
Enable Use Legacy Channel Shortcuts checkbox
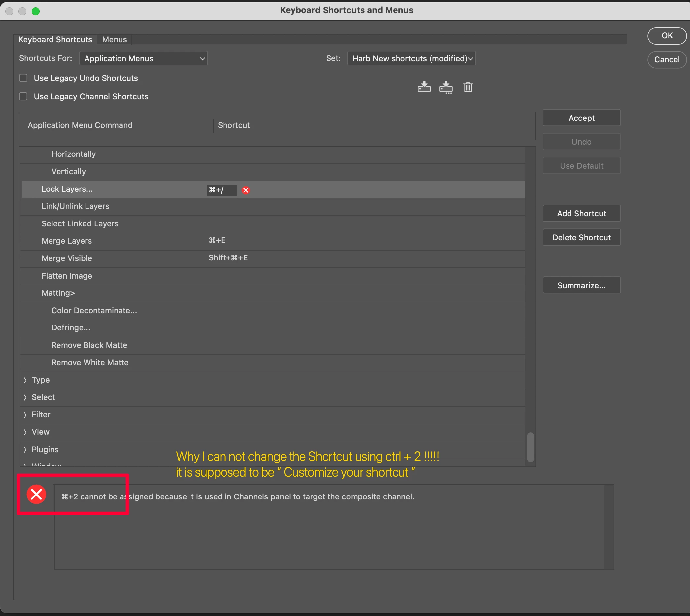coord(23,96)
